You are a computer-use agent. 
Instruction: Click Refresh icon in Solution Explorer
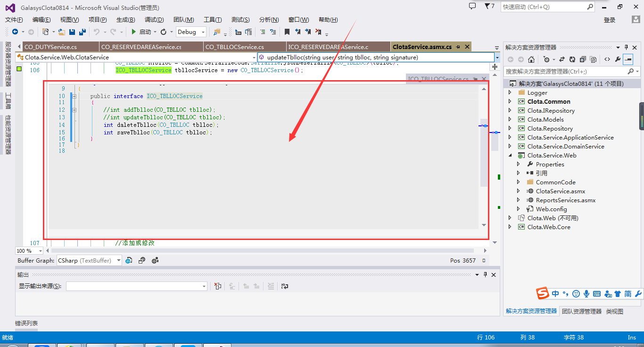572,59
